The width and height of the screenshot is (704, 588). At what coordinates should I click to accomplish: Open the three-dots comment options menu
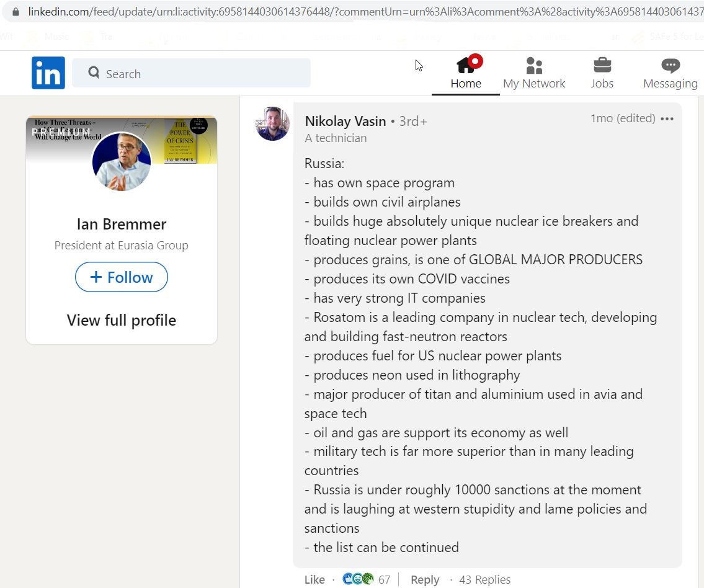667,119
